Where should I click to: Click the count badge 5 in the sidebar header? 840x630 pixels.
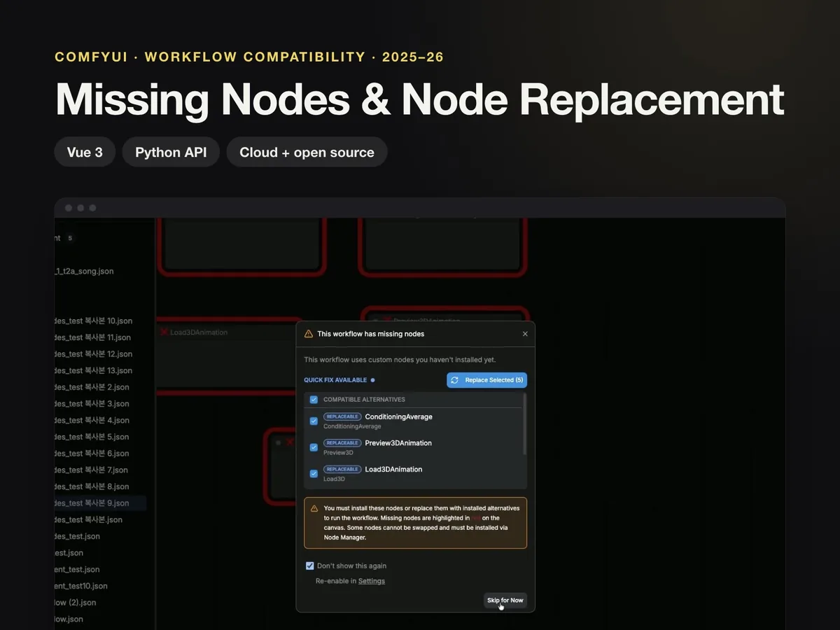(70, 238)
